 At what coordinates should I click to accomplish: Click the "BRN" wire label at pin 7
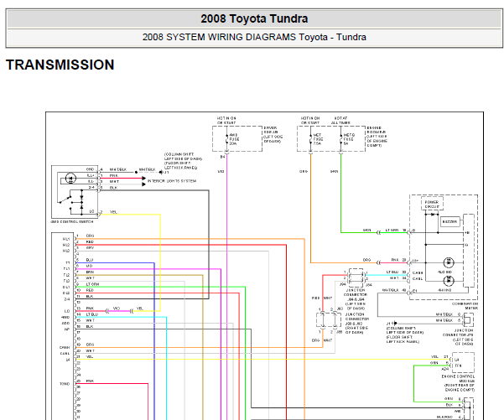[x=90, y=272]
